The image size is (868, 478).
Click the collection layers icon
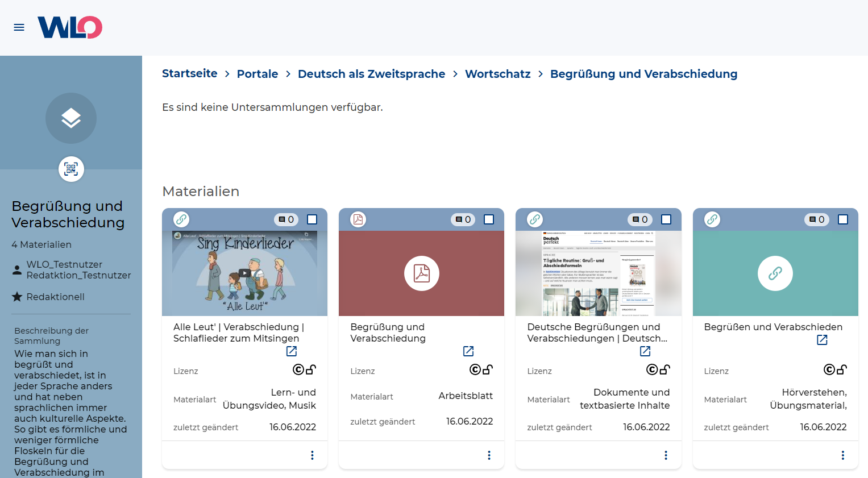tap(71, 118)
